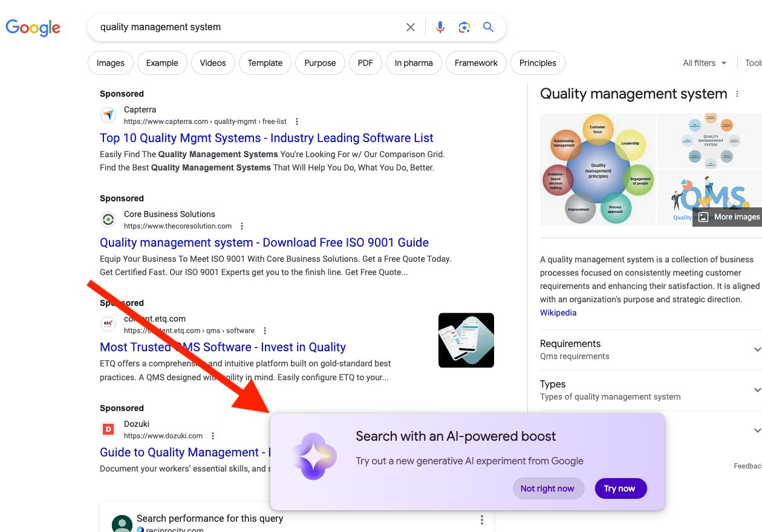
Task: Start voice search with the microphone icon
Action: pyautogui.click(x=440, y=27)
